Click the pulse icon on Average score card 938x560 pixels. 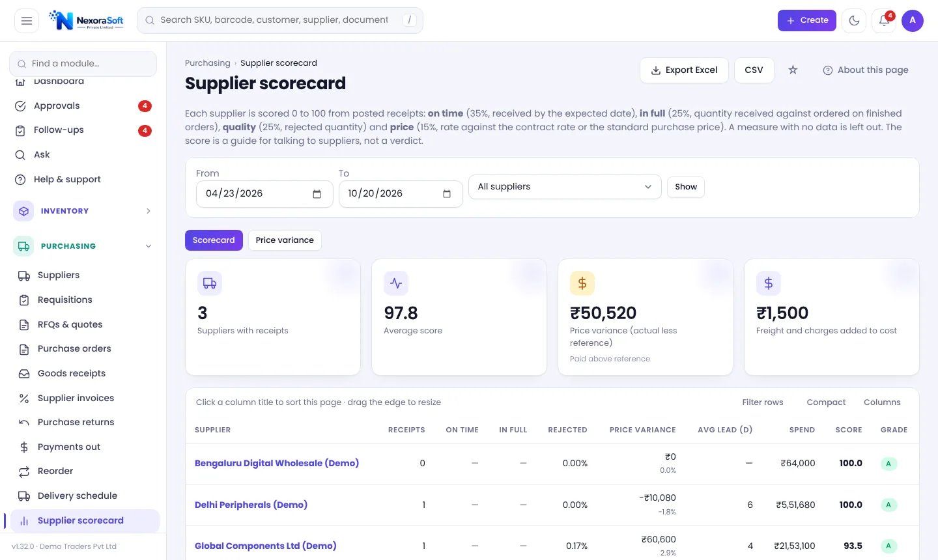[x=396, y=283]
